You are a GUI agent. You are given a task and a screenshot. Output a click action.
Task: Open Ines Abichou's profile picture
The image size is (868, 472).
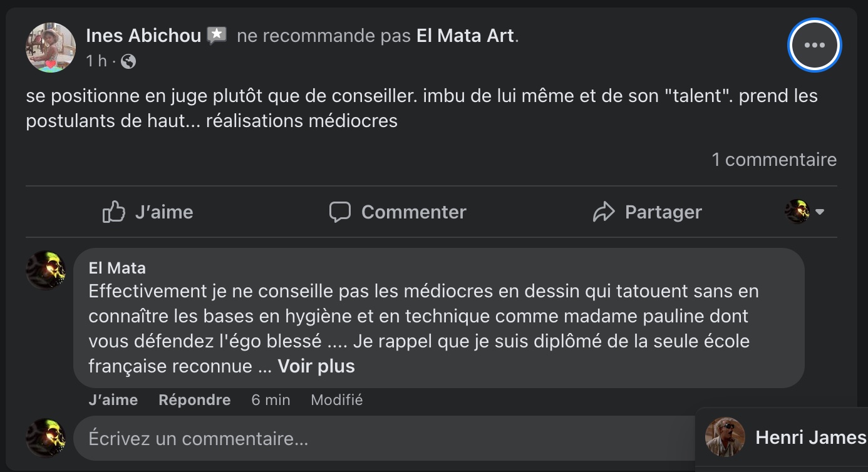tap(50, 48)
